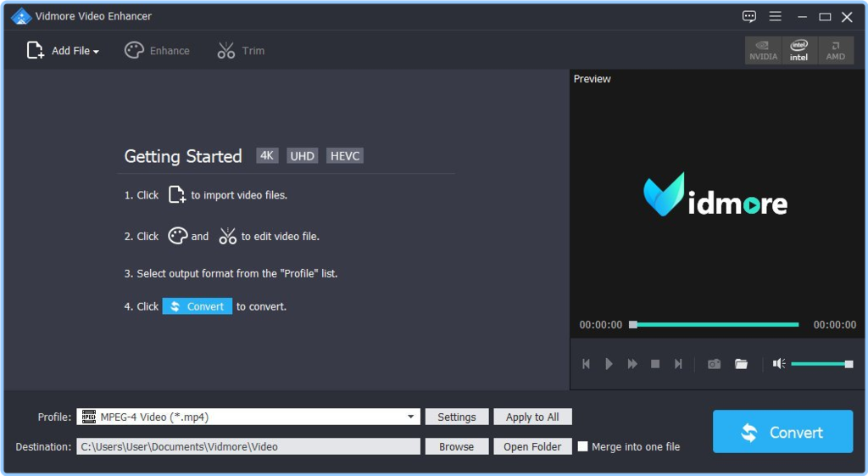Toggle AMD hardware acceleration

[835, 50]
